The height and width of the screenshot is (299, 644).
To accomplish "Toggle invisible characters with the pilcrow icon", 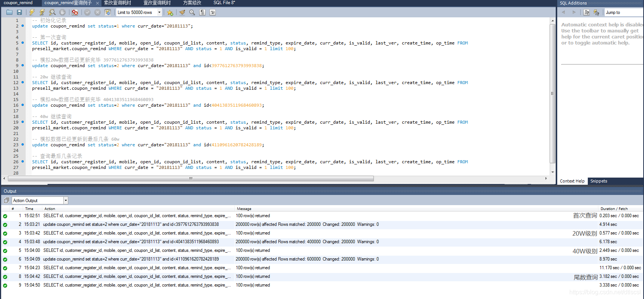I will click(203, 12).
